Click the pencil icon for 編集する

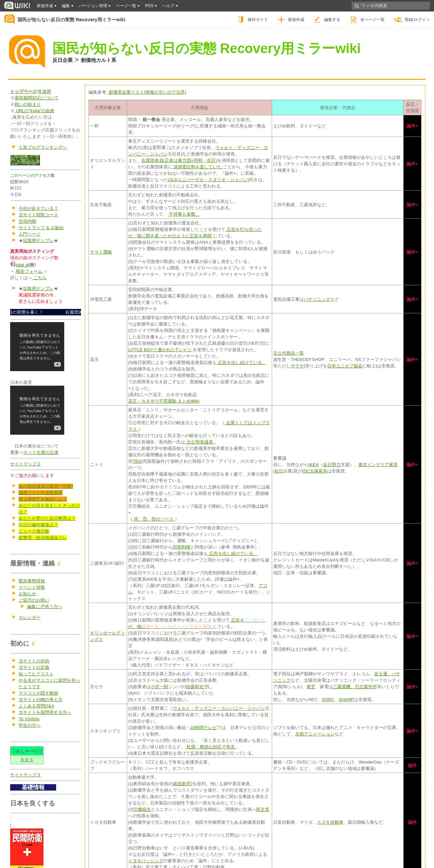[x=317, y=20]
